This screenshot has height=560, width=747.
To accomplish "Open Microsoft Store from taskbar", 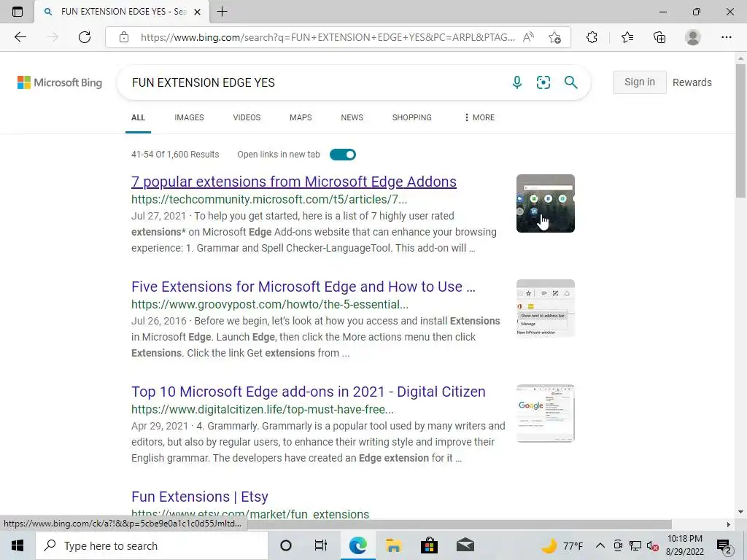I will [429, 545].
